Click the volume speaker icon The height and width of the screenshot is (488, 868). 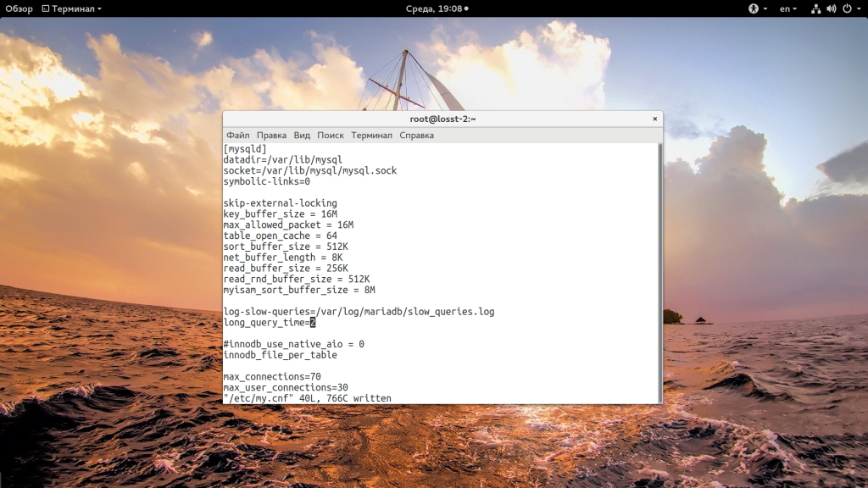[x=831, y=8]
